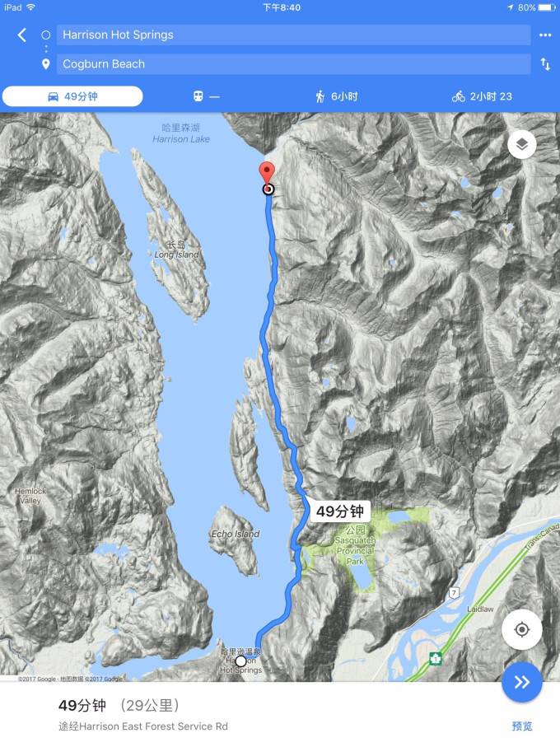Image resolution: width=560 pixels, height=747 pixels.
Task: Tap the Highway 7 shield marker
Action: (455, 593)
